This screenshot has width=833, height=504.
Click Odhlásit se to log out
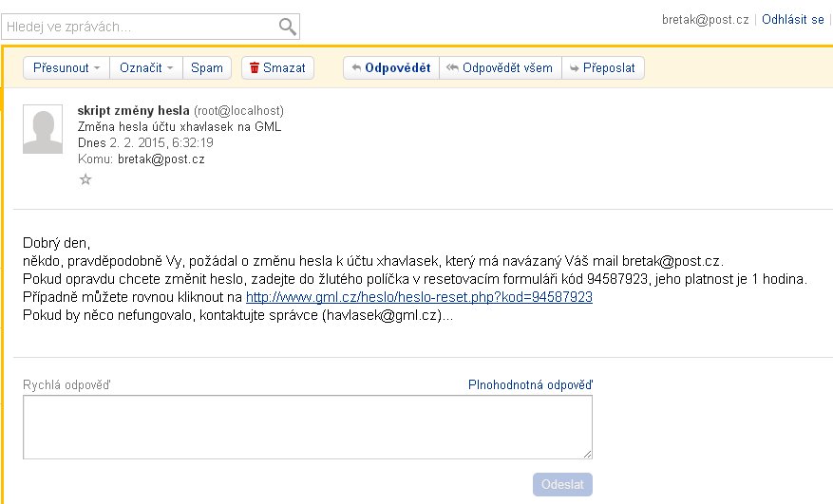coord(792,19)
